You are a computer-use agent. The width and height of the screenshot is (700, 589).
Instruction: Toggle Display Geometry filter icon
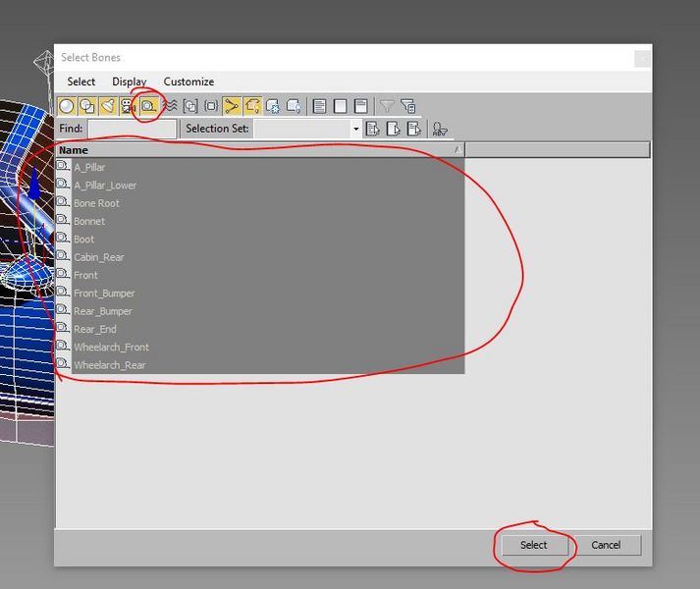(67, 106)
